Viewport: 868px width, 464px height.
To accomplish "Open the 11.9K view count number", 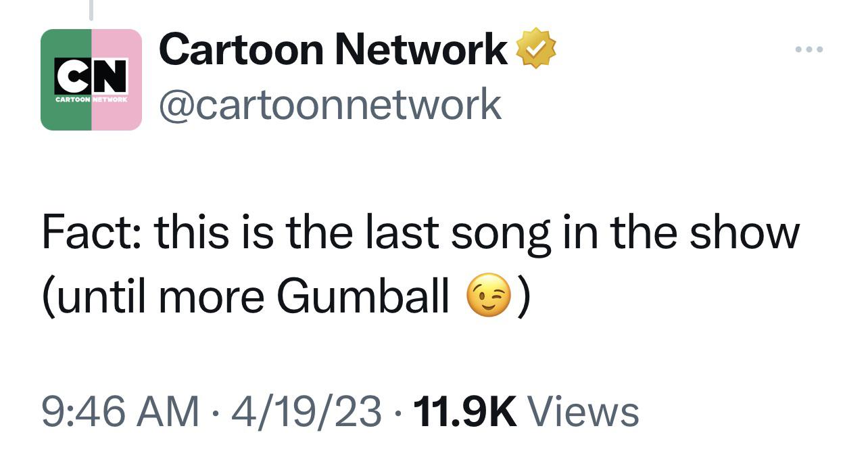I will [464, 412].
